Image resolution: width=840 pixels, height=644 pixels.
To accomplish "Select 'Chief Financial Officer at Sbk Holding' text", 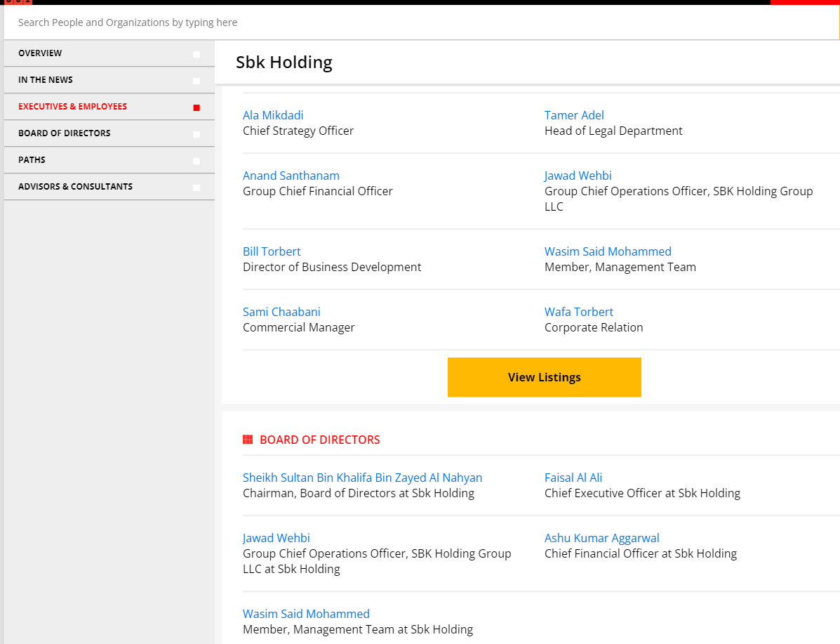I will (x=641, y=554).
